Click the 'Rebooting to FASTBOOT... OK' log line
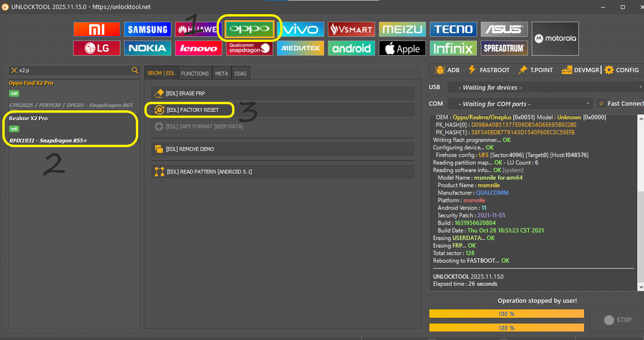644x340 pixels. point(471,261)
